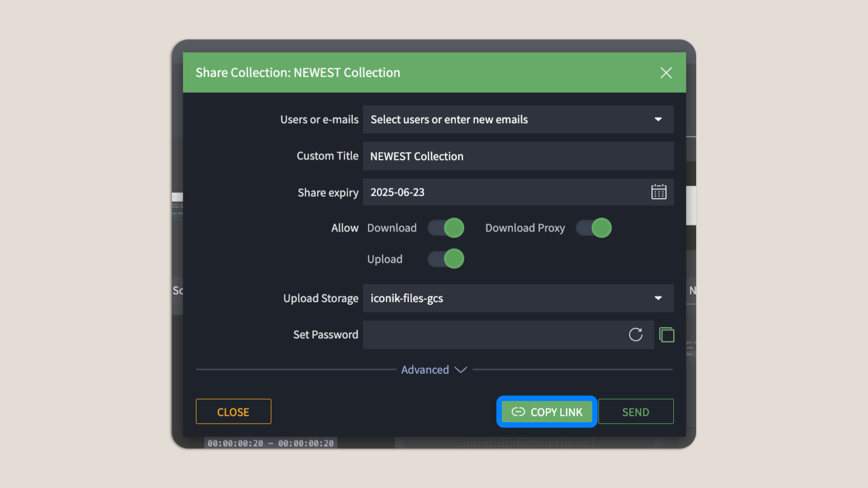Focus the Set Password input field
The image size is (868, 488).
click(x=508, y=335)
